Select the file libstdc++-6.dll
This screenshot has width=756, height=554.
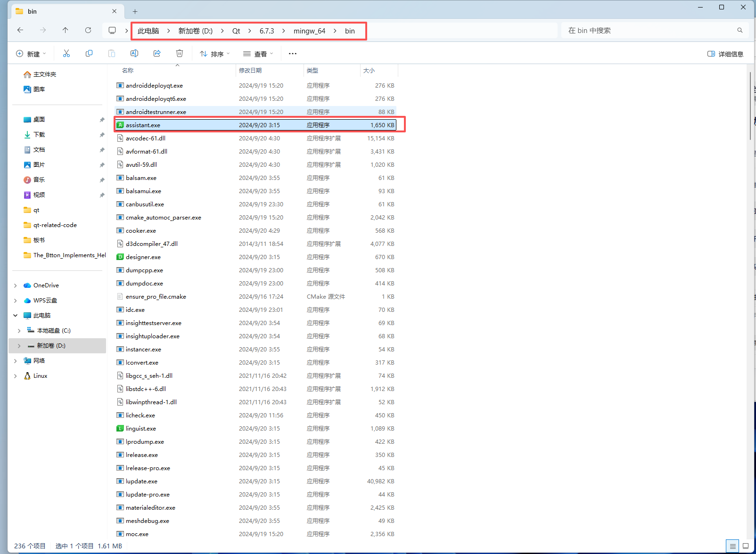256,389
